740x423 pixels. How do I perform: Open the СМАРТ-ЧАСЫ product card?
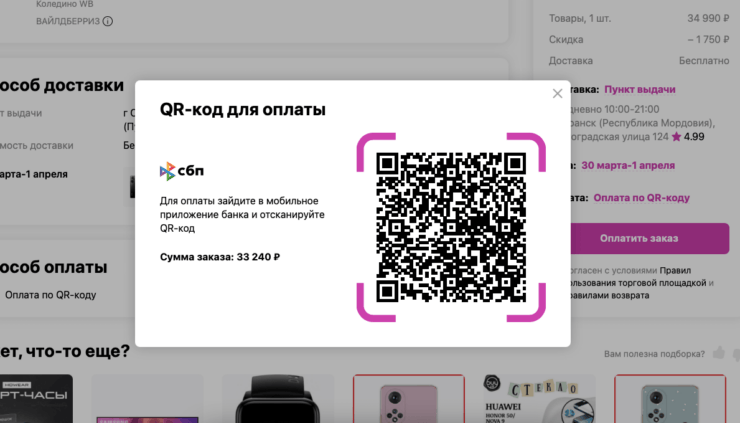click(x=36, y=399)
